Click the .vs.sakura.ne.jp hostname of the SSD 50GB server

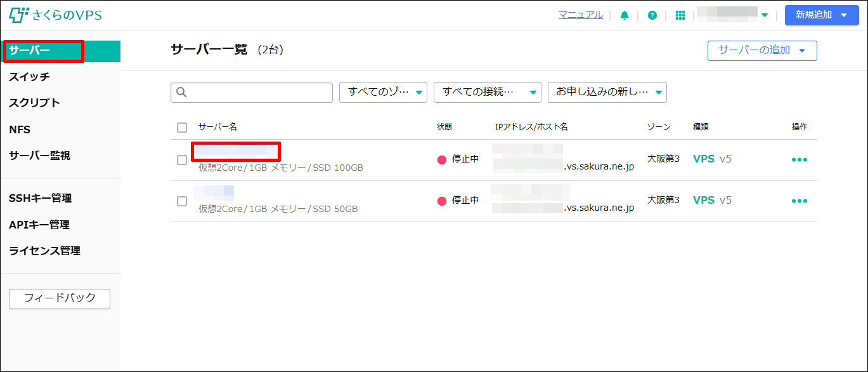(599, 208)
